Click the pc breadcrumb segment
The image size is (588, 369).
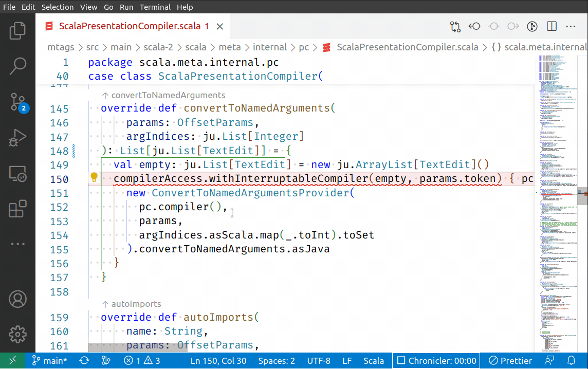pos(304,47)
